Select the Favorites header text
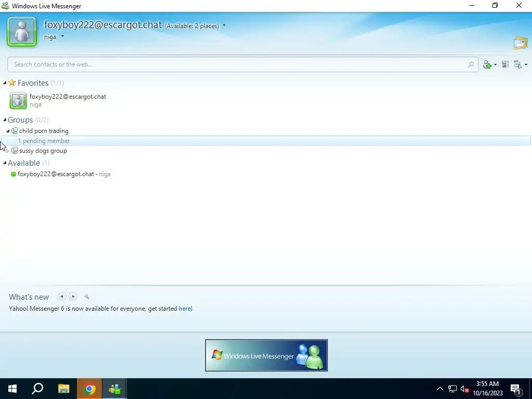Screen dimensions: 532x399 point(33,83)
